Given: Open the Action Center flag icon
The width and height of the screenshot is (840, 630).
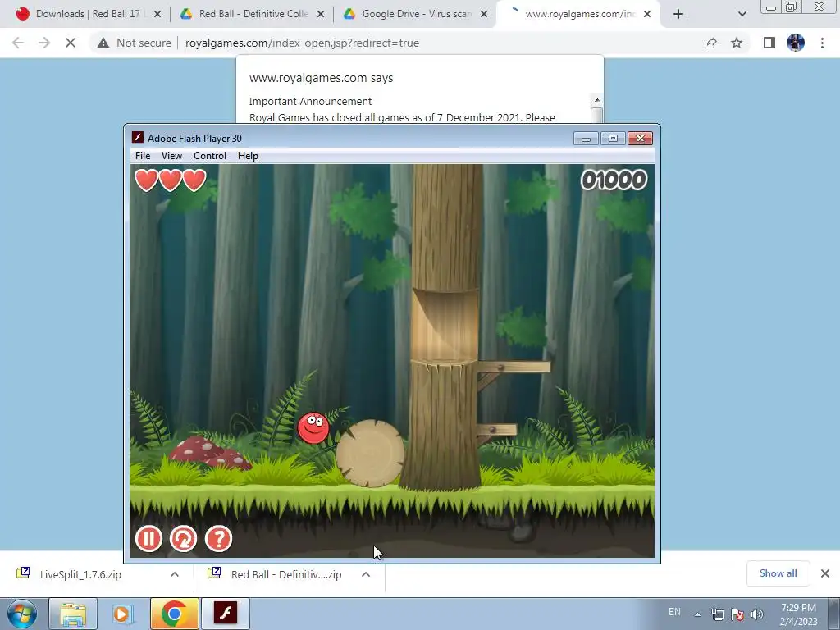Looking at the screenshot, I should click(x=737, y=614).
